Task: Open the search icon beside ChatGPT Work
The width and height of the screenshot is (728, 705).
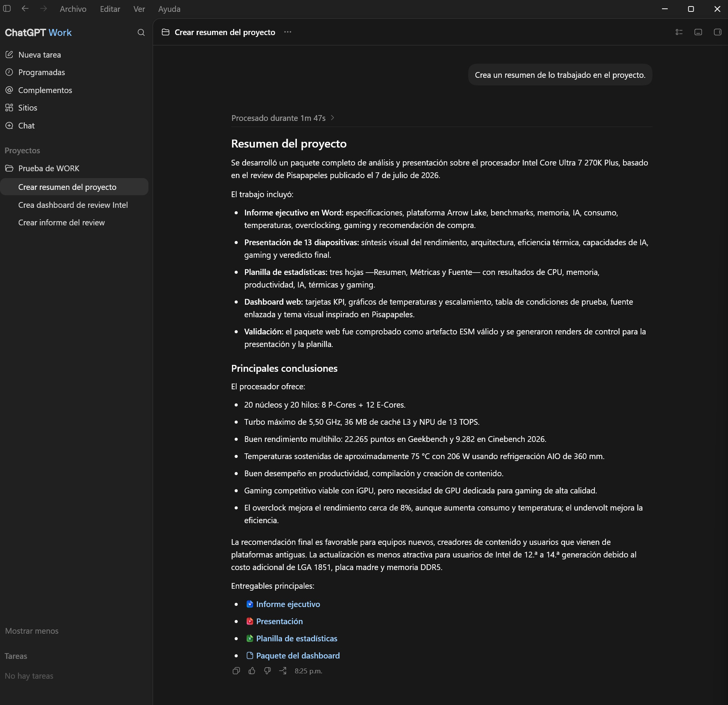Action: click(x=141, y=32)
